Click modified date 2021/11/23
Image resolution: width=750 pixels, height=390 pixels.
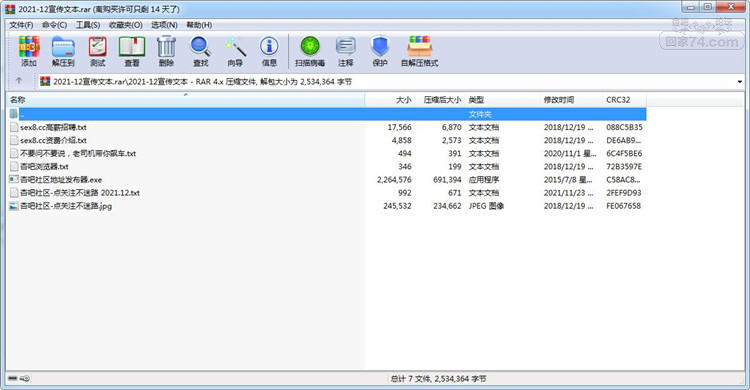click(x=569, y=193)
